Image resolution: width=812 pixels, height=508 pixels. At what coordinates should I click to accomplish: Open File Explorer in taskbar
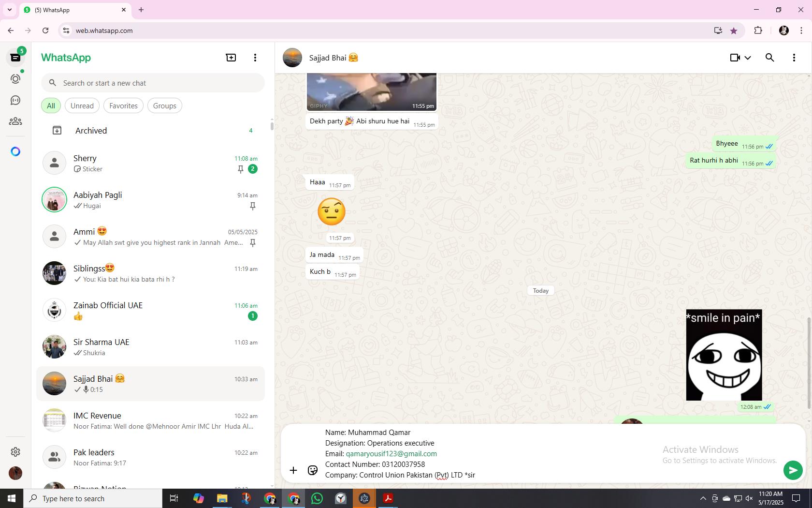222,498
